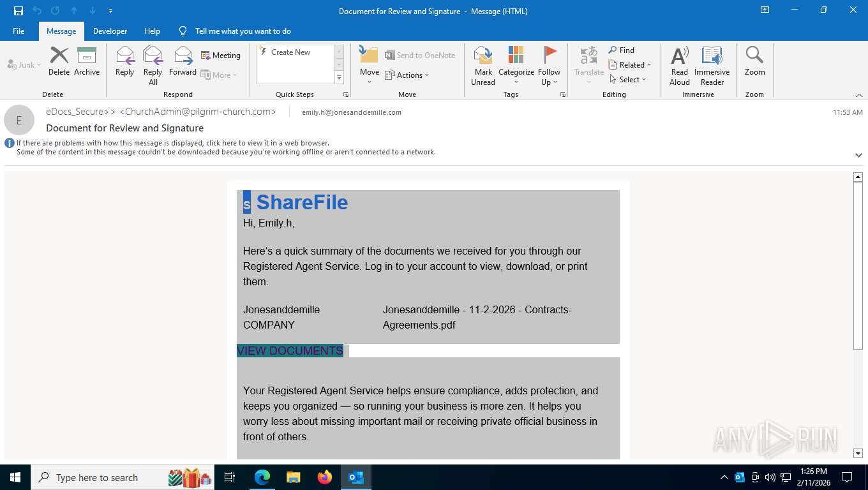Click the sender avatar circle 'E'

[x=19, y=120]
